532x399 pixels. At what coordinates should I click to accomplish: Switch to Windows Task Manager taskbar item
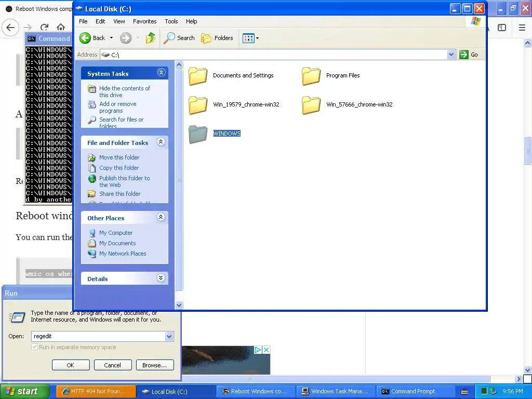coord(336,392)
